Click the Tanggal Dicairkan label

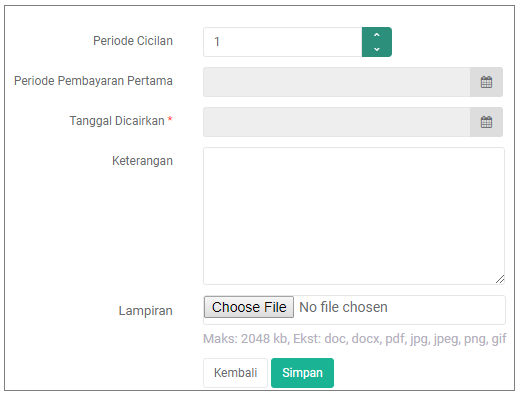point(117,121)
